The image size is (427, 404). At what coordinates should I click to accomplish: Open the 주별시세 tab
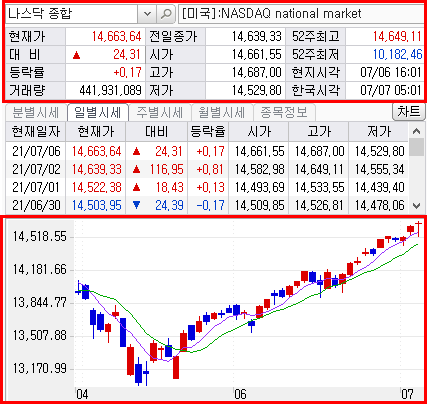(x=160, y=112)
